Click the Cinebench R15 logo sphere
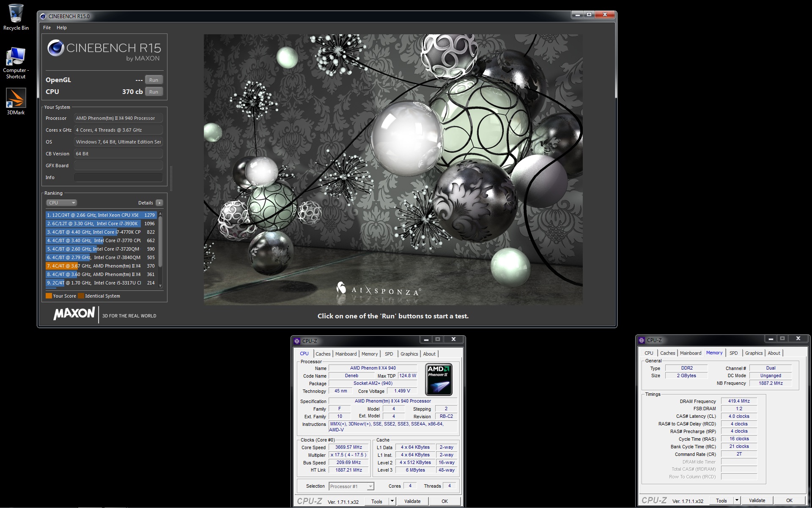The width and height of the screenshot is (812, 508). [x=55, y=48]
